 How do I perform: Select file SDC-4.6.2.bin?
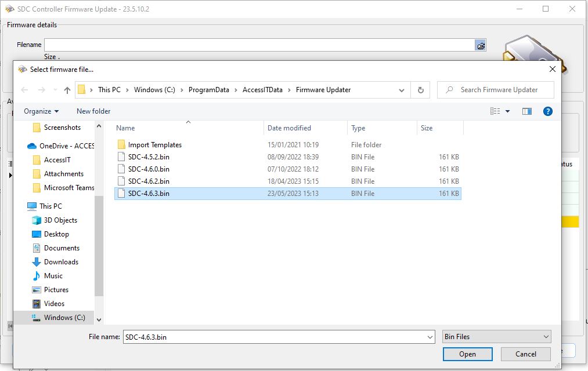(149, 181)
